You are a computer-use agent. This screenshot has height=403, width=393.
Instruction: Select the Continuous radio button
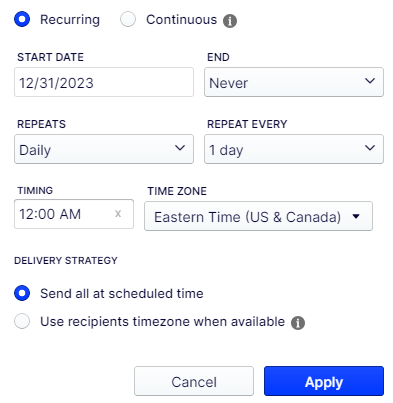(128, 19)
